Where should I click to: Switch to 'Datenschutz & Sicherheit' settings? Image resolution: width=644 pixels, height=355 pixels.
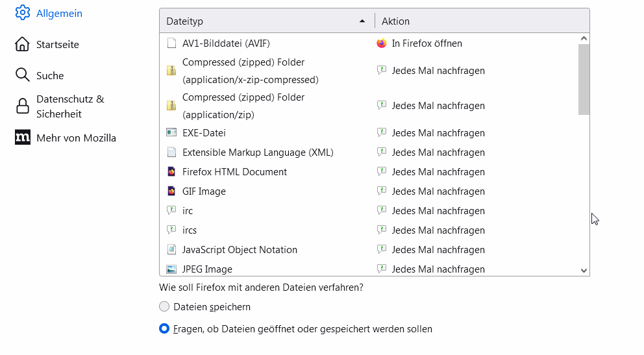[x=70, y=106]
